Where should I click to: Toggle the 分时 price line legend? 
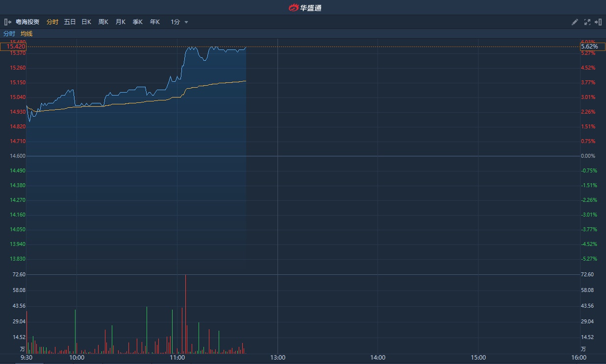tap(9, 34)
